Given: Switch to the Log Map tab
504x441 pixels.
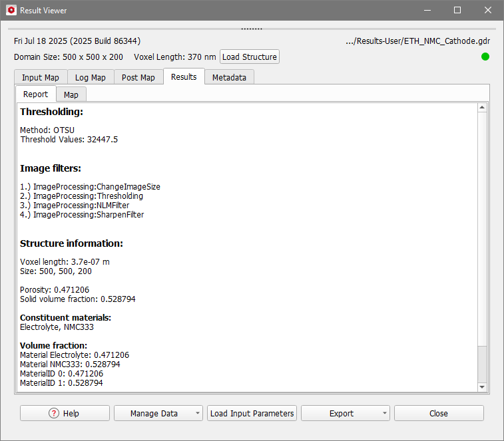Looking at the screenshot, I should [90, 77].
